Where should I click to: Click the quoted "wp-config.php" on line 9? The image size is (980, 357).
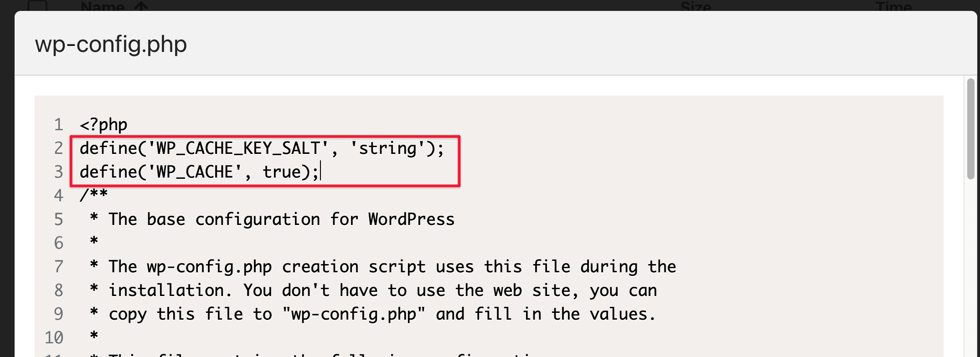pos(354,314)
